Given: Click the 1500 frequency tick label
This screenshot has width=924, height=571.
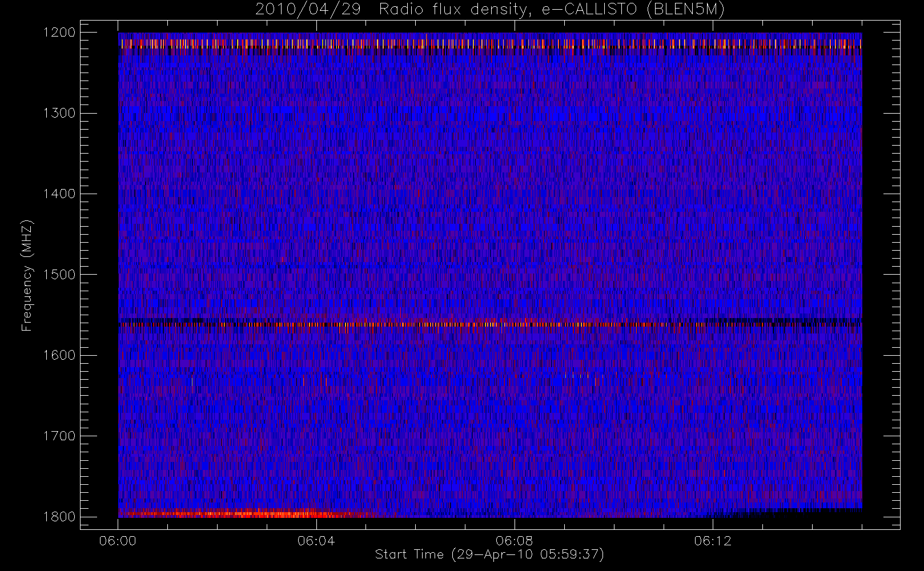Looking at the screenshot, I should click(59, 275).
